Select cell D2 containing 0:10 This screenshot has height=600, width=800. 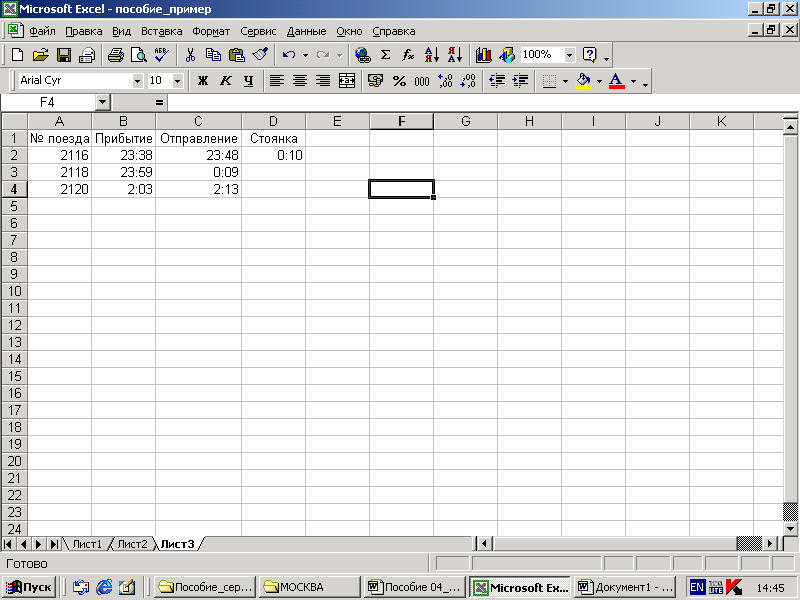tap(273, 155)
